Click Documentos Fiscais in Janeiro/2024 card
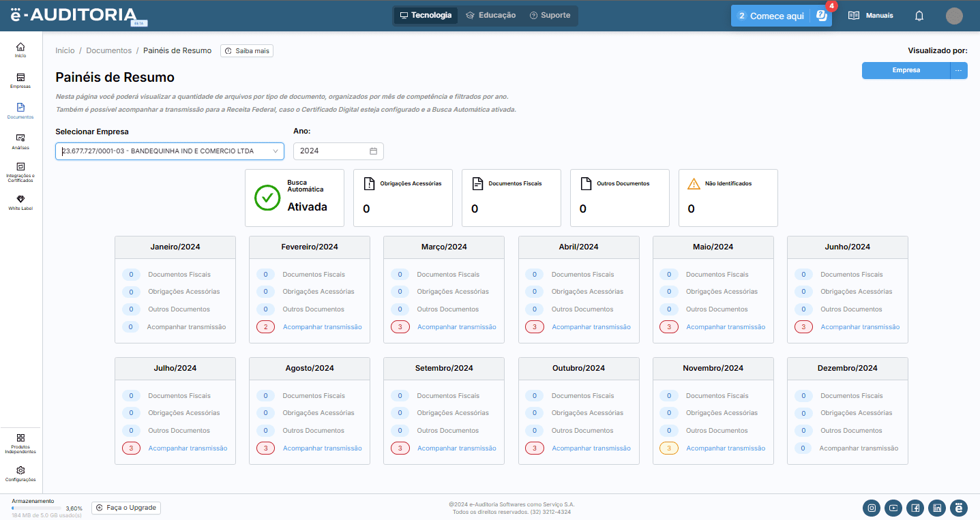 [179, 275]
